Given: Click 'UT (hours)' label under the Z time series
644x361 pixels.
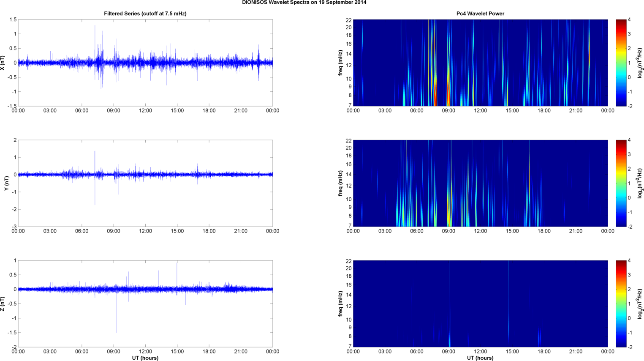Looking at the screenshot, I should pyautogui.click(x=145, y=358).
